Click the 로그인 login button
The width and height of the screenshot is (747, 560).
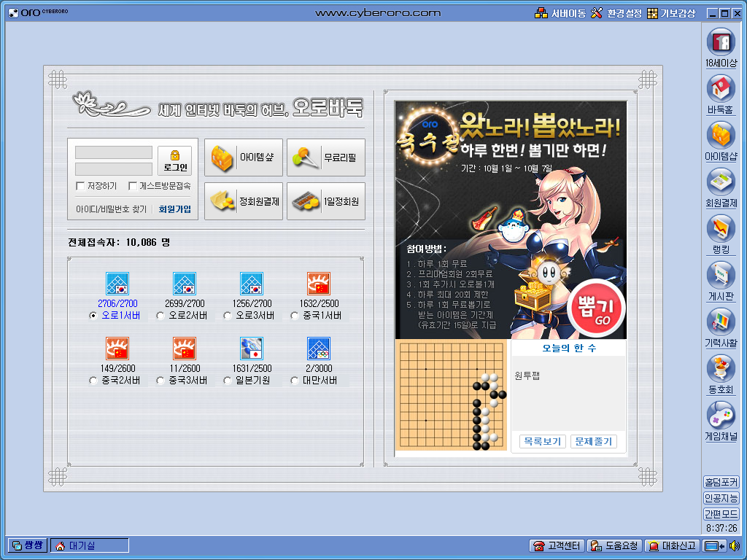coord(175,161)
